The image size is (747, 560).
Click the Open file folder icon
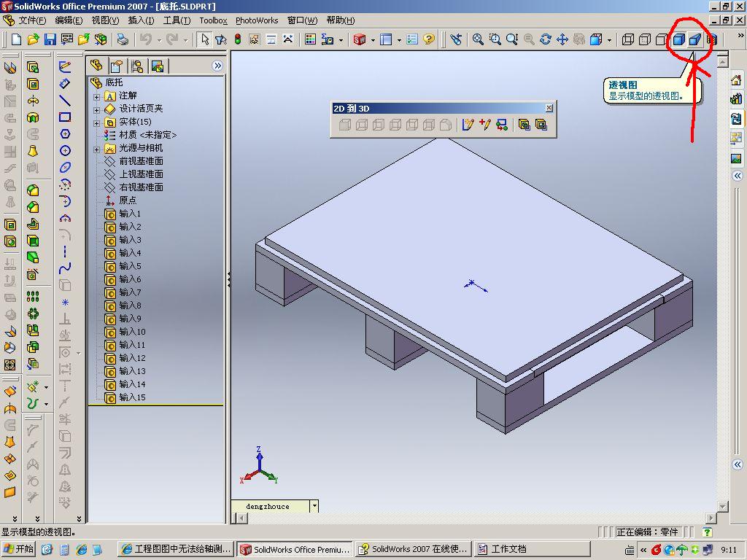tap(33, 39)
